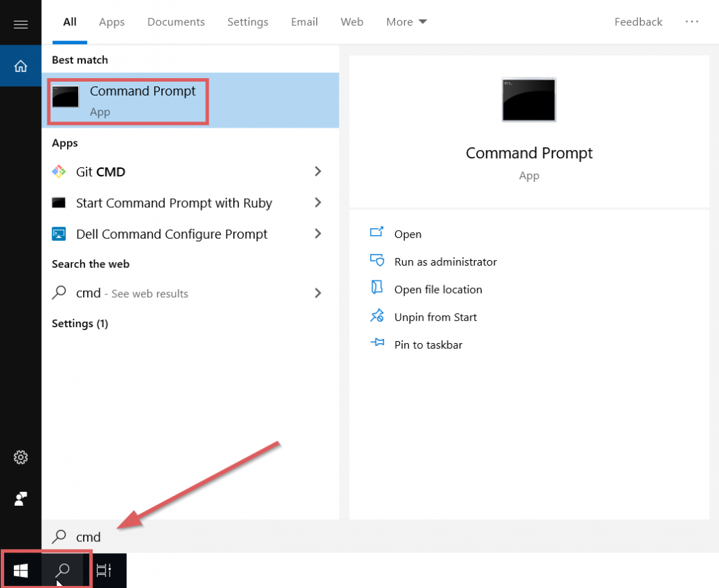Click the Settings (1) heading

click(80, 324)
